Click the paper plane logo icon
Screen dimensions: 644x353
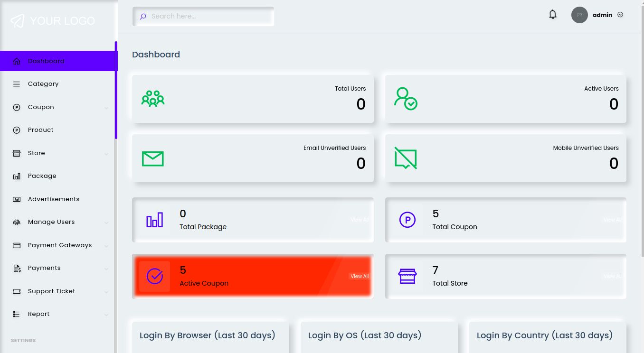(18, 21)
